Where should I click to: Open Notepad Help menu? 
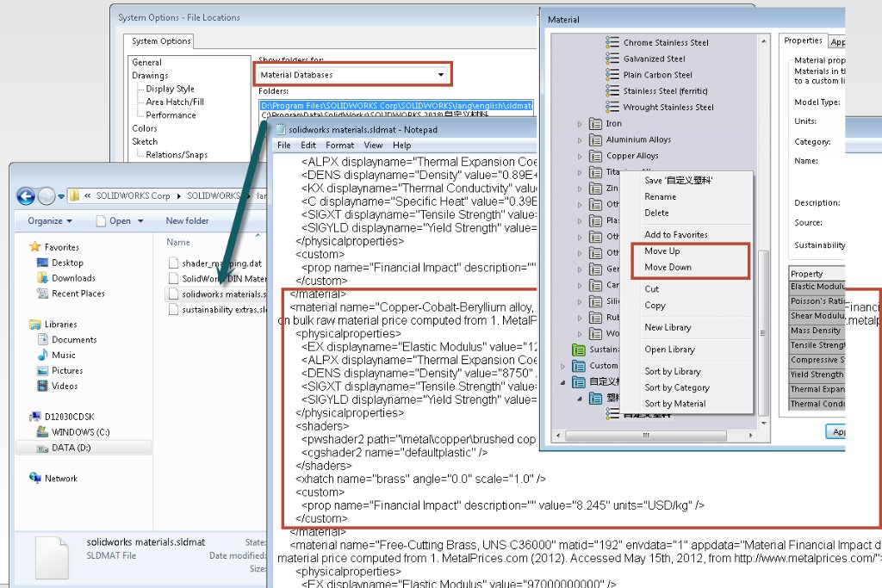coord(401,145)
